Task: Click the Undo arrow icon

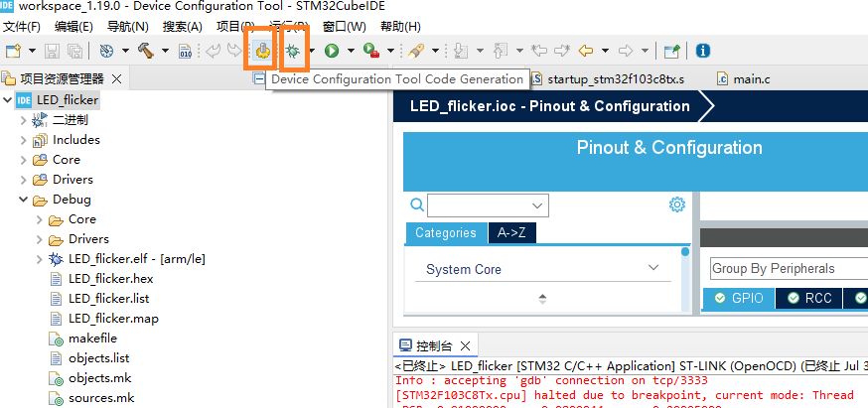Action: 214,51
